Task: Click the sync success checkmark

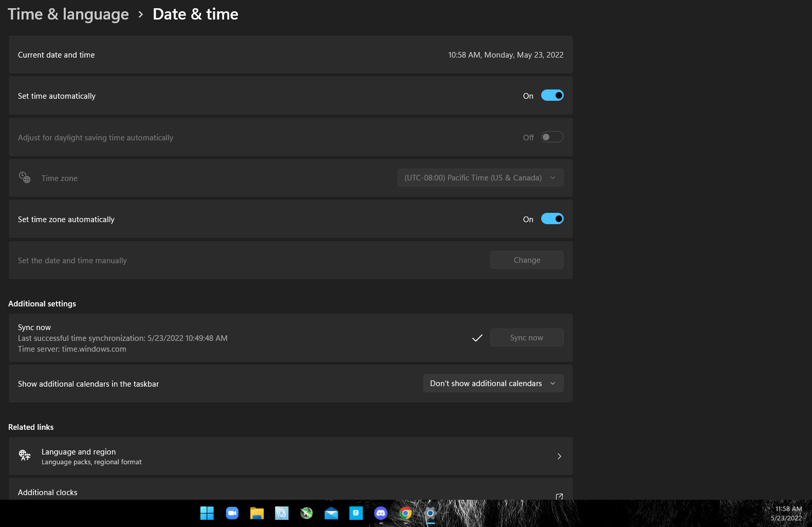Action: coord(477,338)
